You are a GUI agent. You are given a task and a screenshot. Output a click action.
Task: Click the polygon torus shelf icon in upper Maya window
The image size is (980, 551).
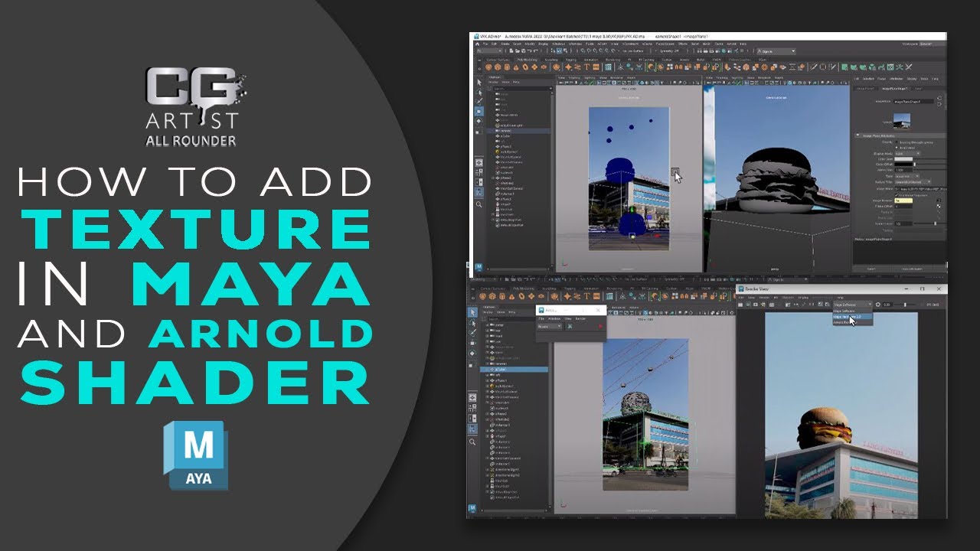tap(525, 67)
